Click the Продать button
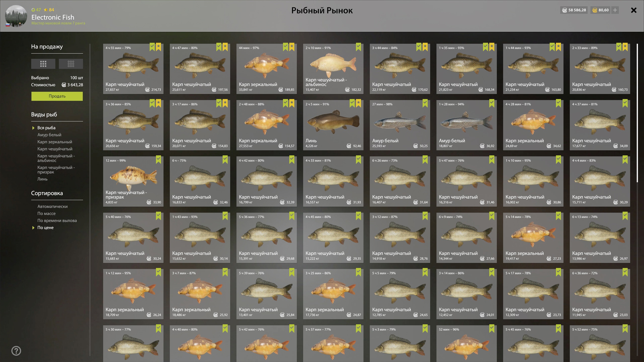This screenshot has width=644, height=362. pyautogui.click(x=57, y=96)
